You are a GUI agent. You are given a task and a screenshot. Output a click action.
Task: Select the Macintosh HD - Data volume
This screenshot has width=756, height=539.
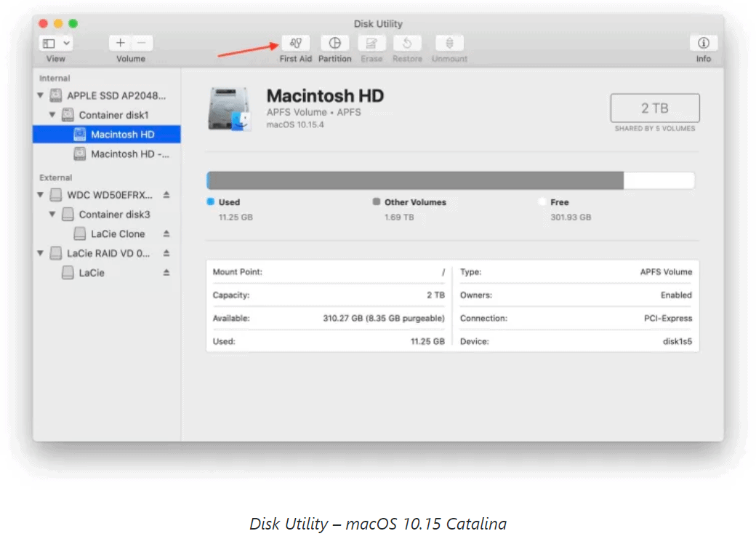pos(107,154)
